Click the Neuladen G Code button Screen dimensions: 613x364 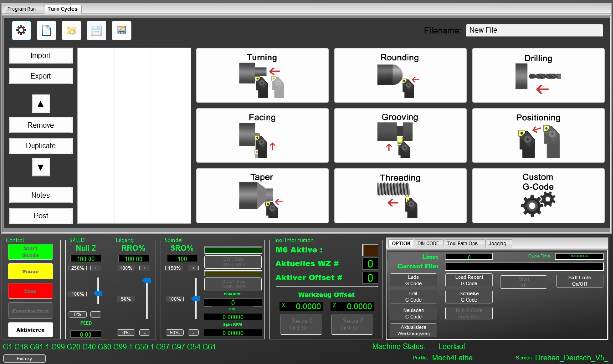pyautogui.click(x=413, y=313)
